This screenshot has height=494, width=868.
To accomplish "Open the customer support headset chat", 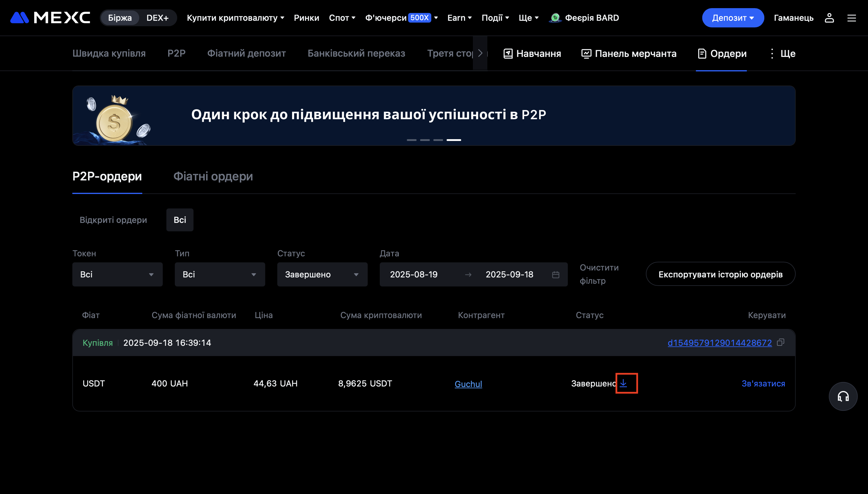I will pos(843,396).
